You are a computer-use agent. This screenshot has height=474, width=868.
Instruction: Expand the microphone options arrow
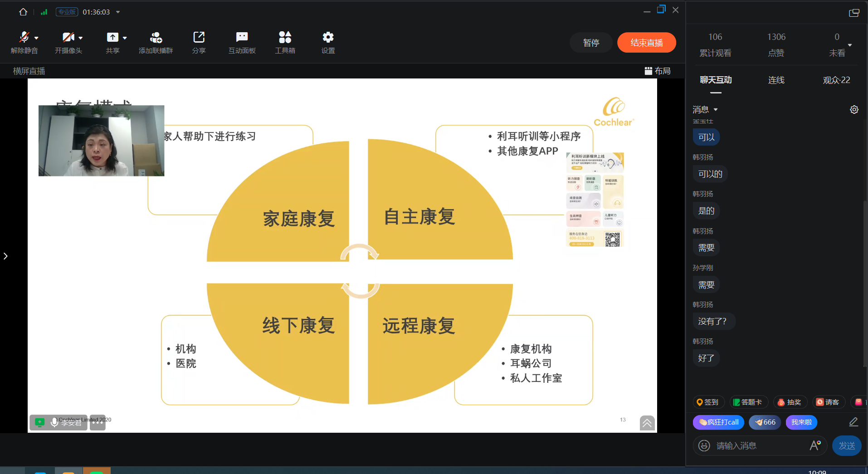click(36, 38)
